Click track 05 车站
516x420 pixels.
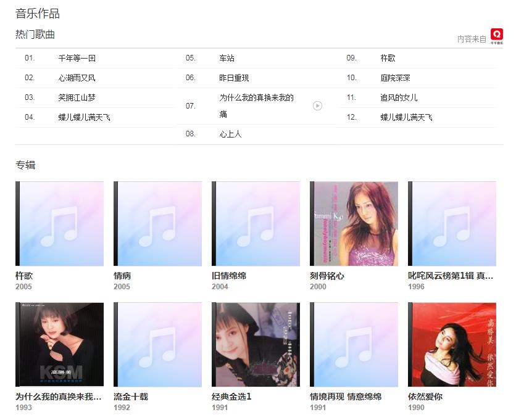pyautogui.click(x=227, y=59)
